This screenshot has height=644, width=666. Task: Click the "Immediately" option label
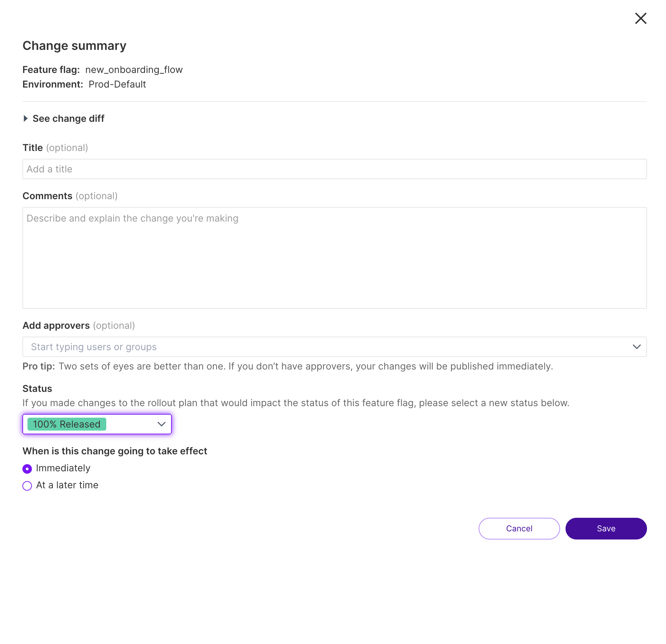(x=63, y=468)
